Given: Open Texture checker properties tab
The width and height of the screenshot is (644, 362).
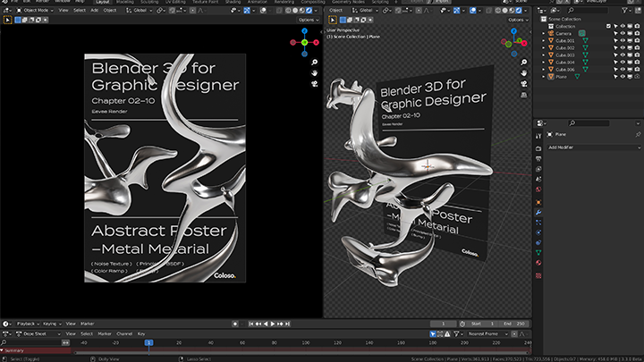Looking at the screenshot, I should pos(538,276).
